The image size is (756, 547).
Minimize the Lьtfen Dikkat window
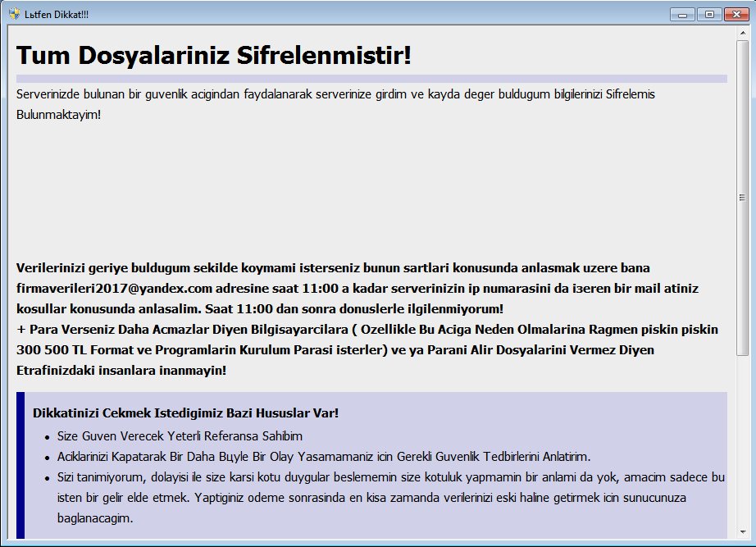tap(682, 15)
